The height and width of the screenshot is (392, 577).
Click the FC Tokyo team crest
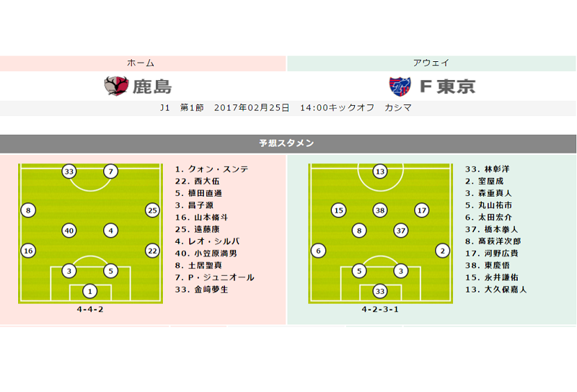tap(400, 86)
